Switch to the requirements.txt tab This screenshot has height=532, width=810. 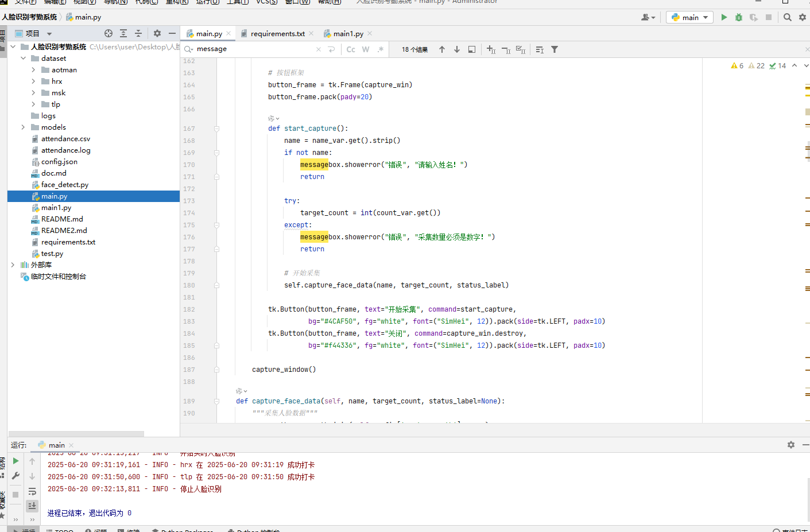tap(277, 33)
